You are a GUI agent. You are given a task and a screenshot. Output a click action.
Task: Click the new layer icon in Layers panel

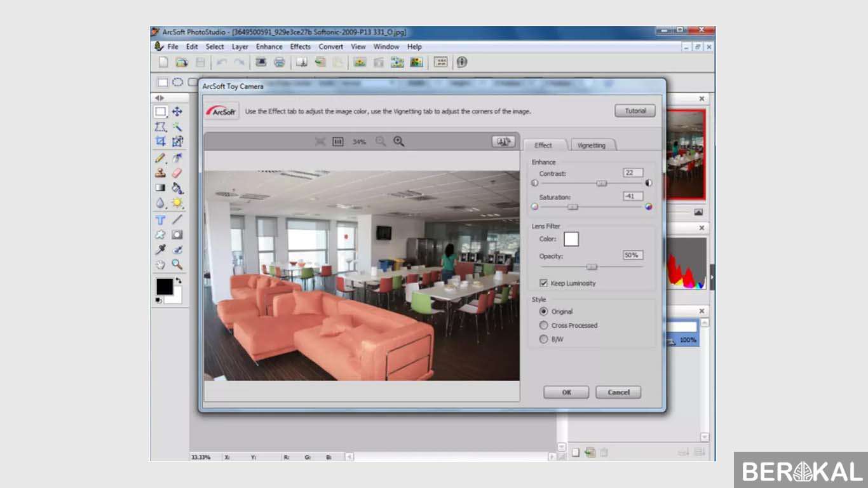click(575, 452)
